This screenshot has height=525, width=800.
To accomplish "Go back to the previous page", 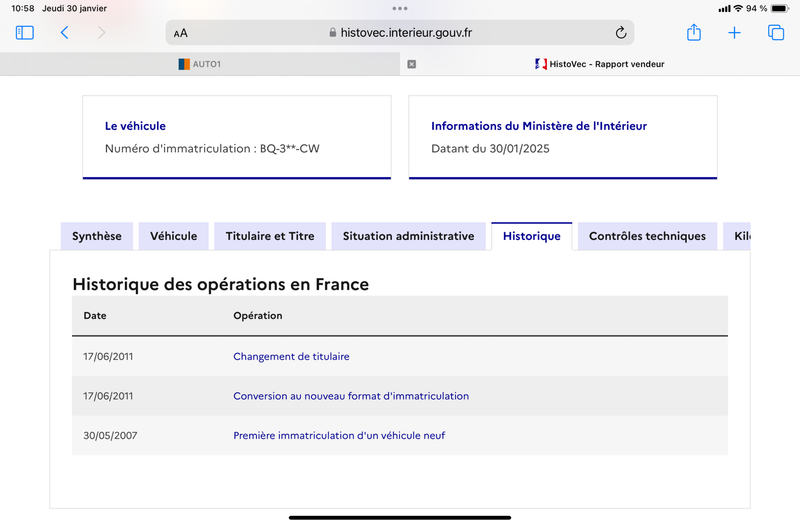I will (64, 33).
